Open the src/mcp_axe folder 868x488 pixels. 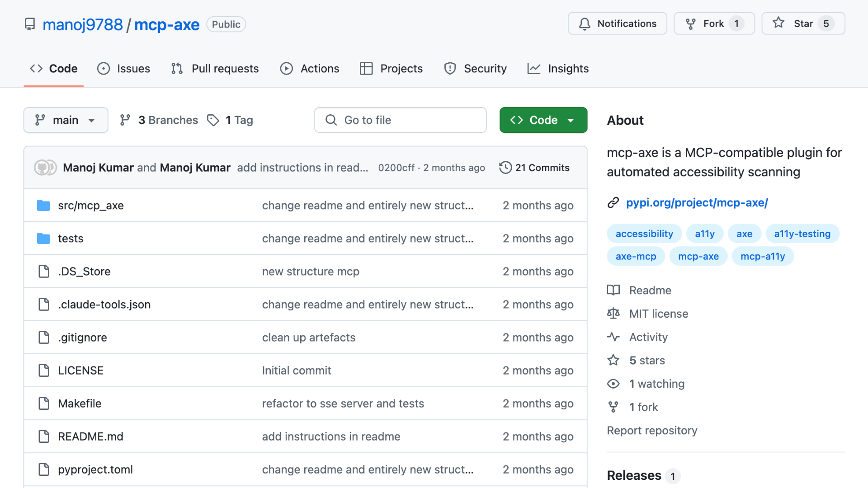pyautogui.click(x=90, y=206)
